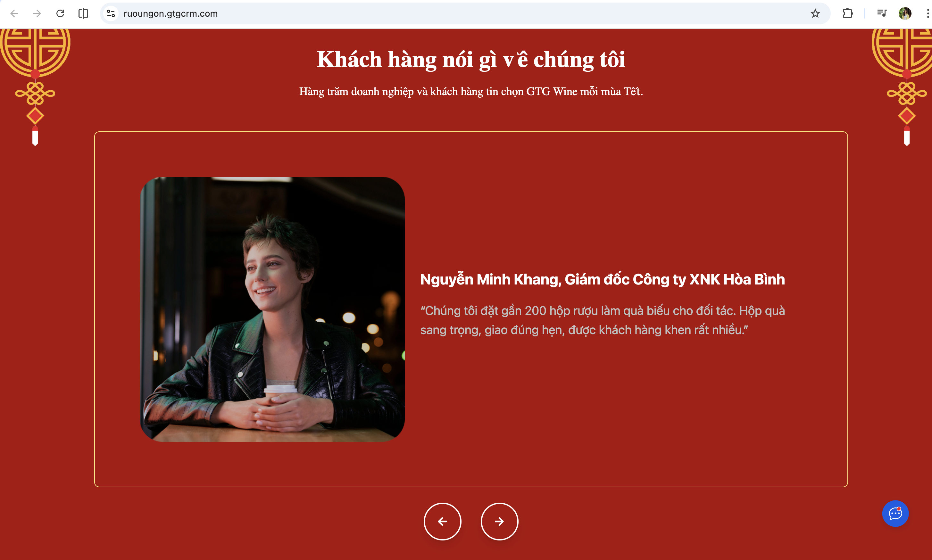Image resolution: width=932 pixels, height=560 pixels.
Task: Open site information icon in address bar
Action: (x=111, y=13)
